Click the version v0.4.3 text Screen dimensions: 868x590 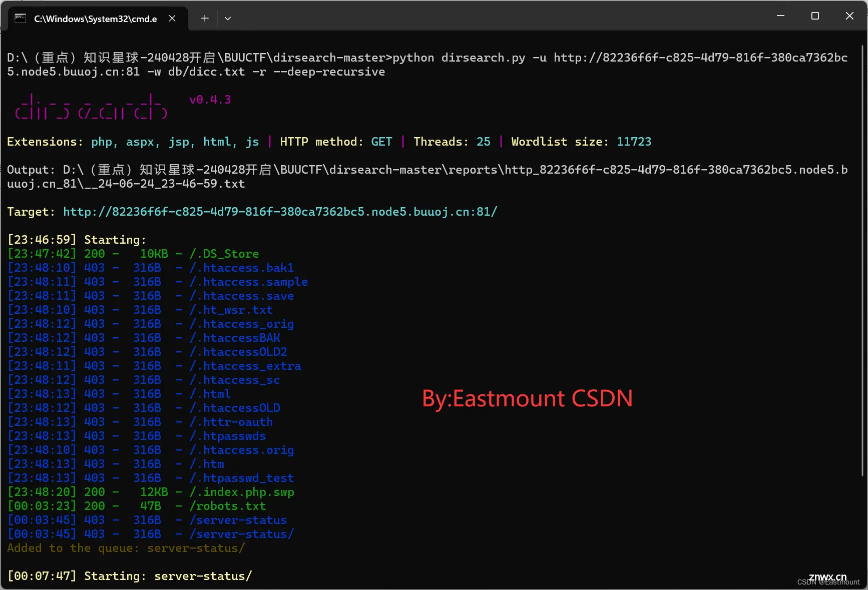(210, 100)
